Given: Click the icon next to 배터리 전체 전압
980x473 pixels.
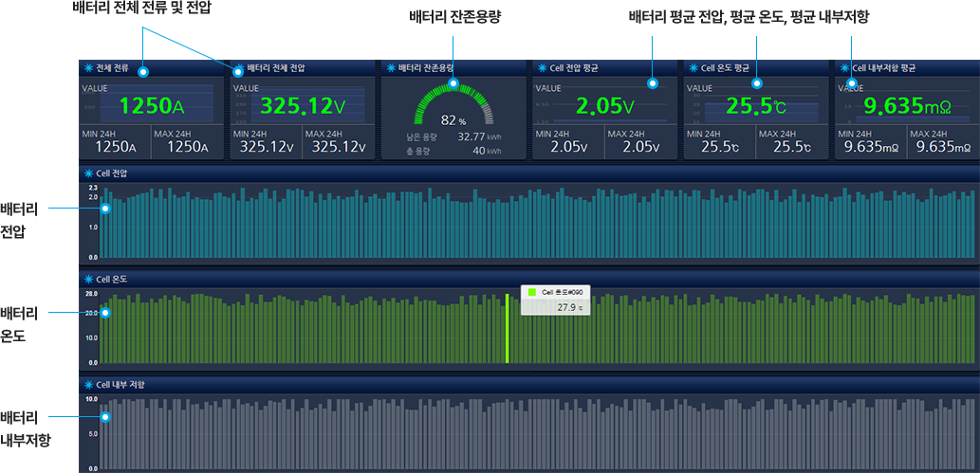Looking at the screenshot, I should (239, 68).
